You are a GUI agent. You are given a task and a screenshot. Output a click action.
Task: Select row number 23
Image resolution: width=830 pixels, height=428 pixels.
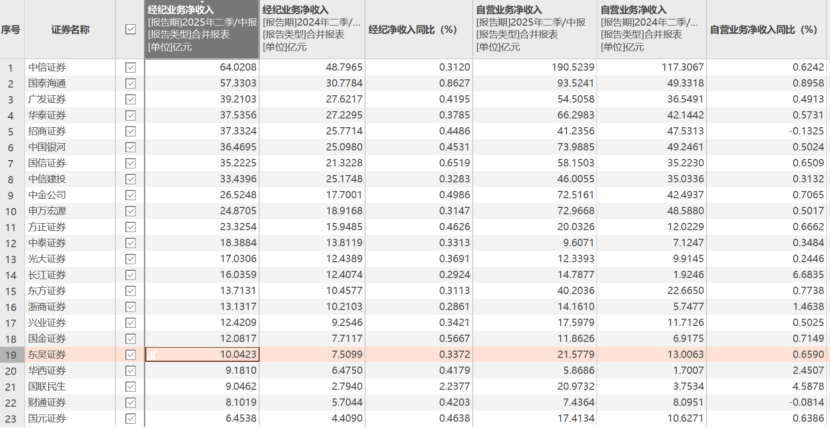[x=11, y=418]
